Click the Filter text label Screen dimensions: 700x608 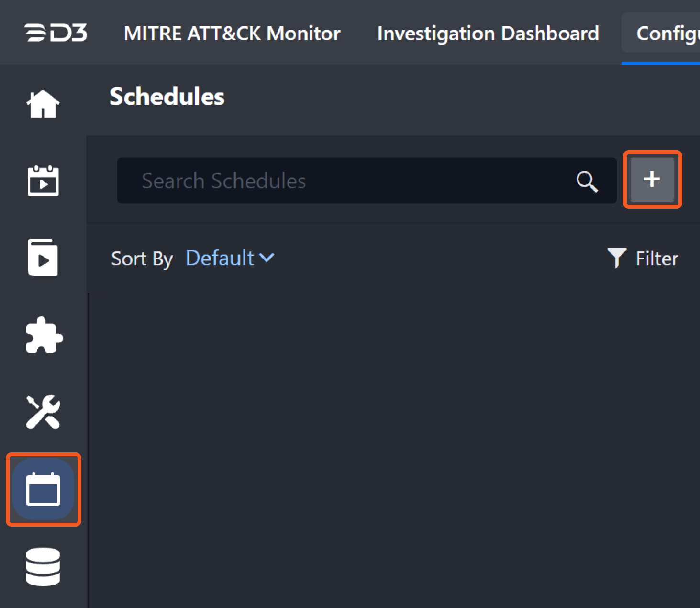(x=656, y=259)
